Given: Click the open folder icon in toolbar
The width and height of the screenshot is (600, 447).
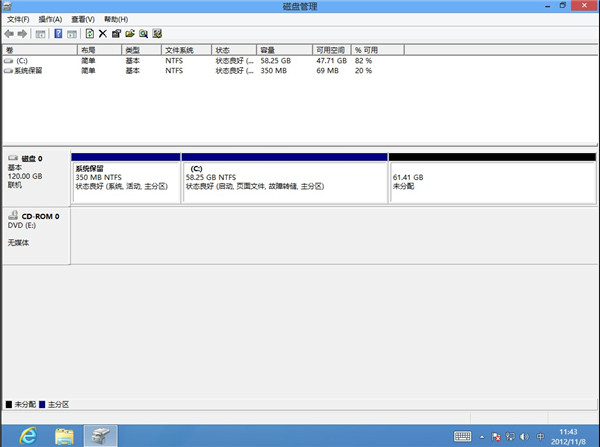Looking at the screenshot, I should [x=130, y=33].
